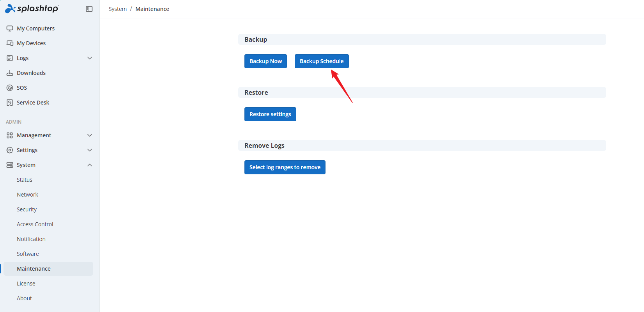Expand the Logs submenu chevron
The width and height of the screenshot is (644, 312).
90,58
